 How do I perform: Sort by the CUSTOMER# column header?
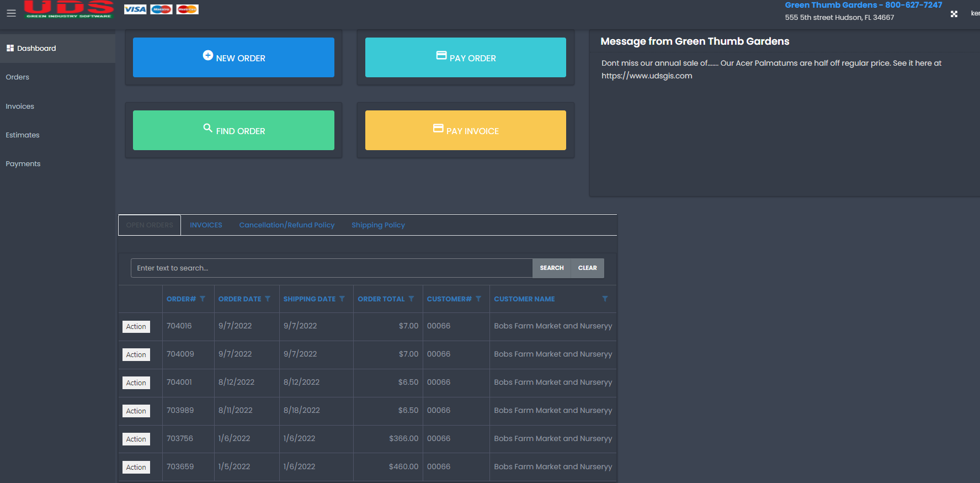(449, 299)
